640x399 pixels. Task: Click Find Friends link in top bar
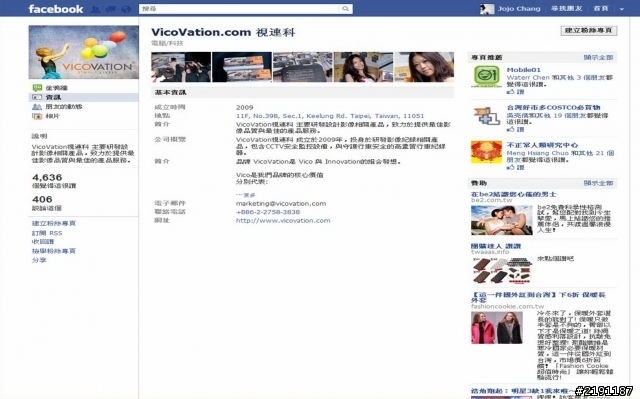(x=566, y=9)
